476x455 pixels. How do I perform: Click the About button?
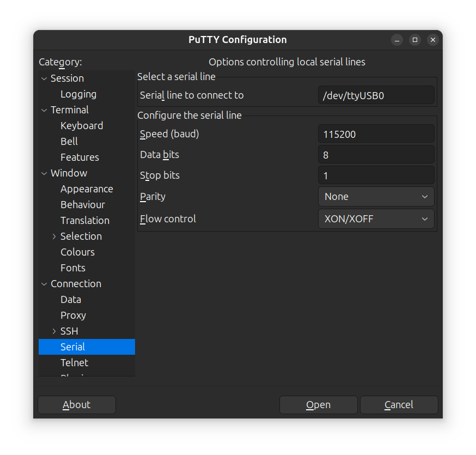(77, 405)
